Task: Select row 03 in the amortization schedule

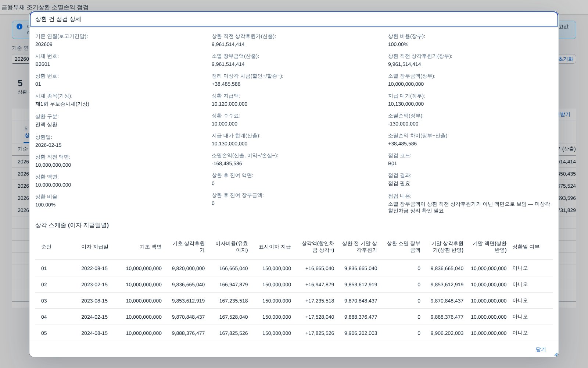Action: 294,301
